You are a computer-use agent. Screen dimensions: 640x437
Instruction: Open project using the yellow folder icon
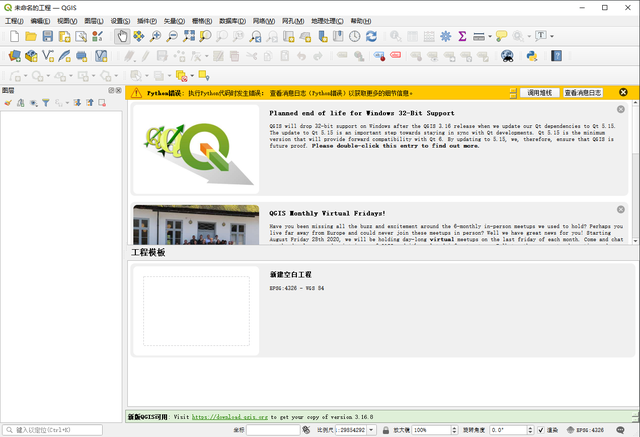(31, 36)
